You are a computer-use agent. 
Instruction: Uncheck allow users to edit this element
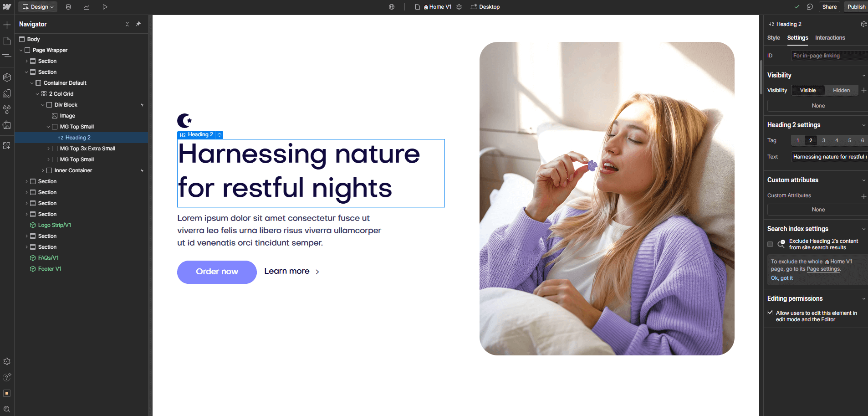770,313
